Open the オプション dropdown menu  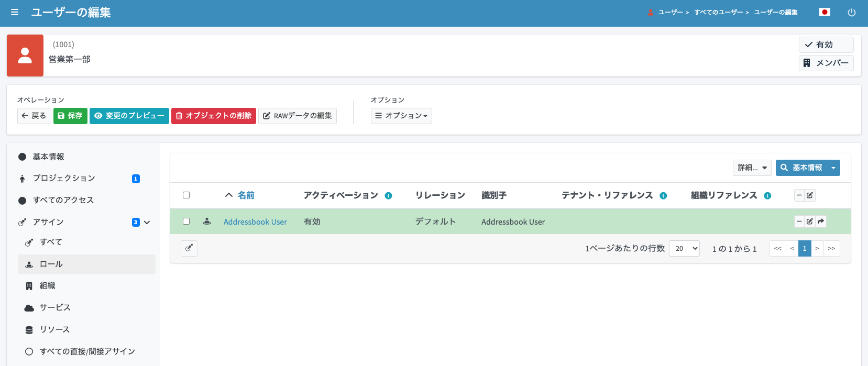[401, 116]
